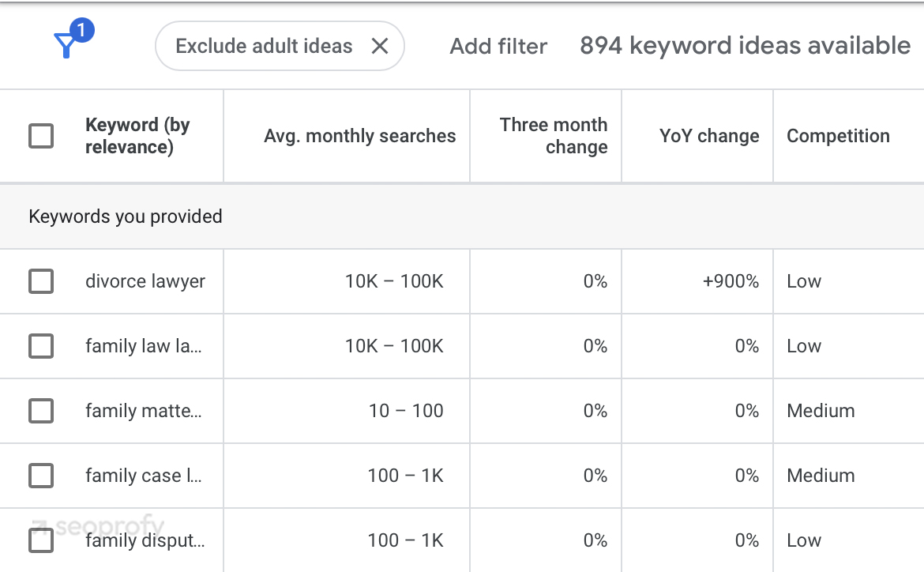Select the family case l... keyword
924x572 pixels.
(143, 476)
